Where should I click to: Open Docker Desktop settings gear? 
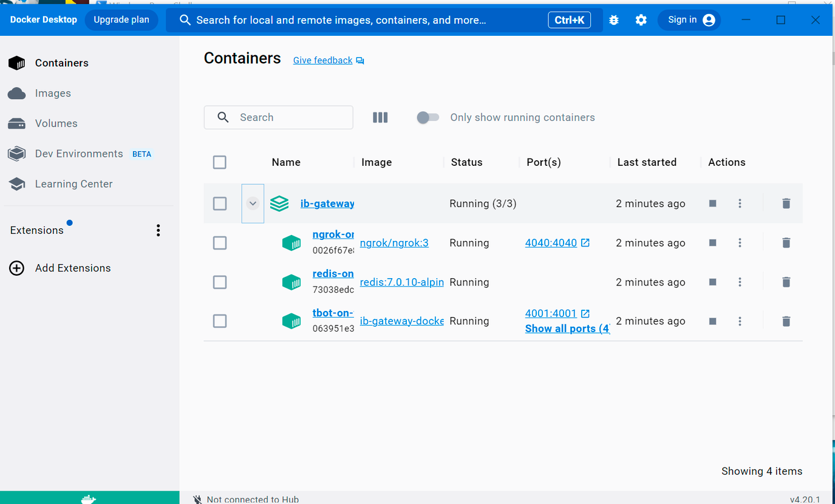(641, 20)
